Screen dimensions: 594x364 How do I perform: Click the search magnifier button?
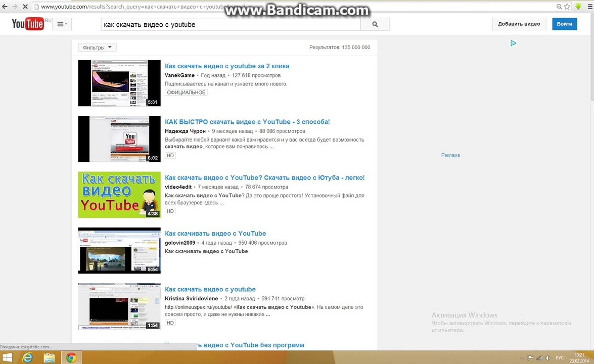375,24
